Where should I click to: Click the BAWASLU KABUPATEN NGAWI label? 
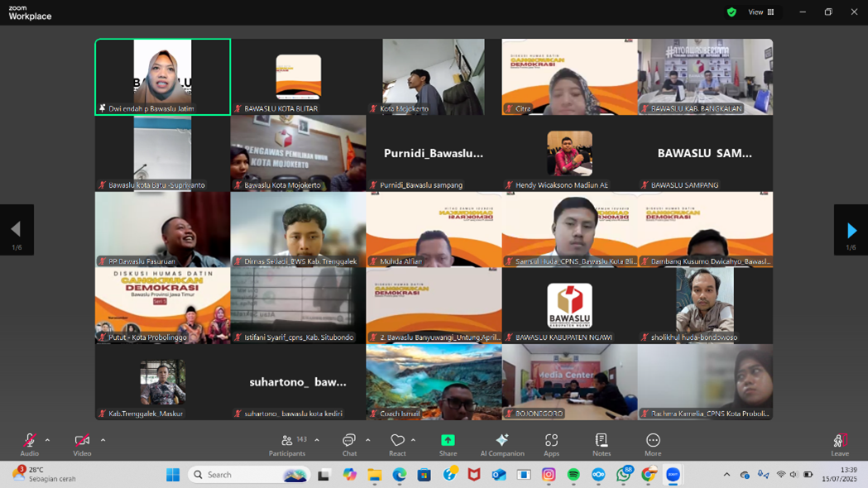tap(563, 337)
